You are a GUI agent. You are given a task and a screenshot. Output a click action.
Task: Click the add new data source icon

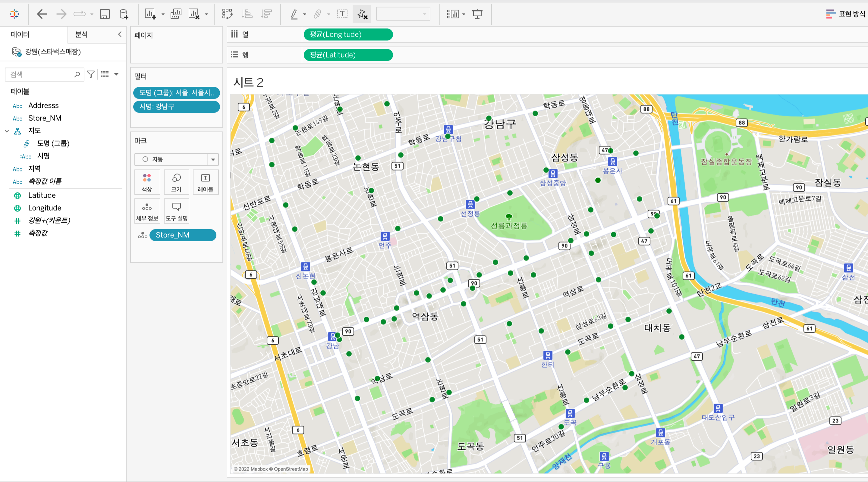(x=124, y=14)
